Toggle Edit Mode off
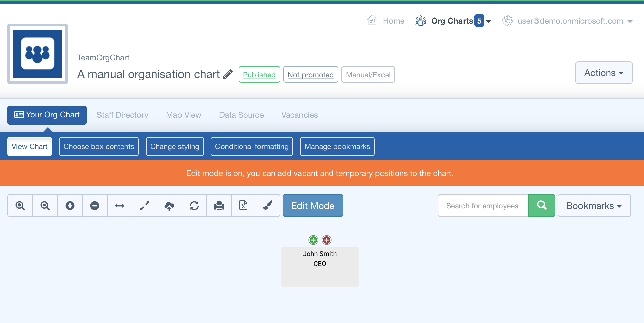 (313, 206)
